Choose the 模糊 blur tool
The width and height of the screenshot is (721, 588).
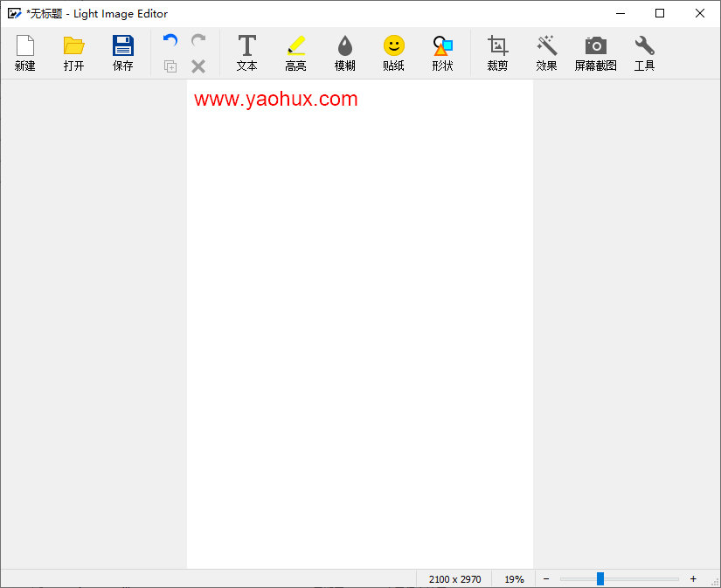point(345,52)
